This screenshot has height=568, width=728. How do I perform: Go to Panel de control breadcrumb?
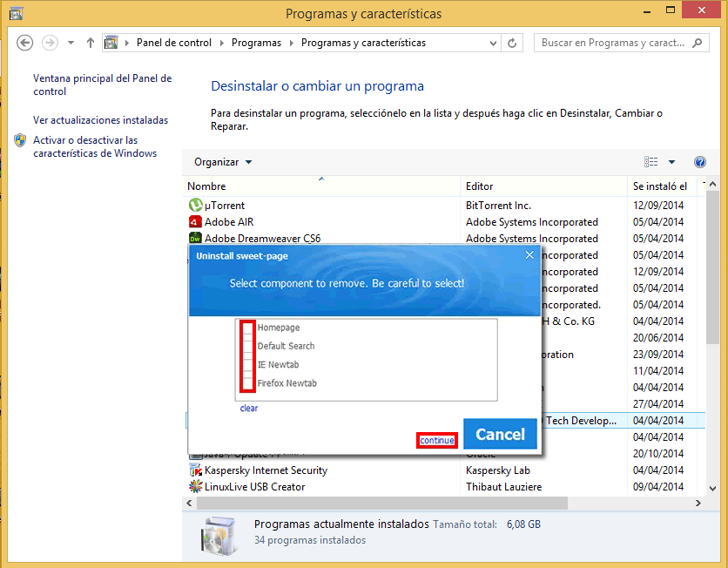(x=173, y=43)
